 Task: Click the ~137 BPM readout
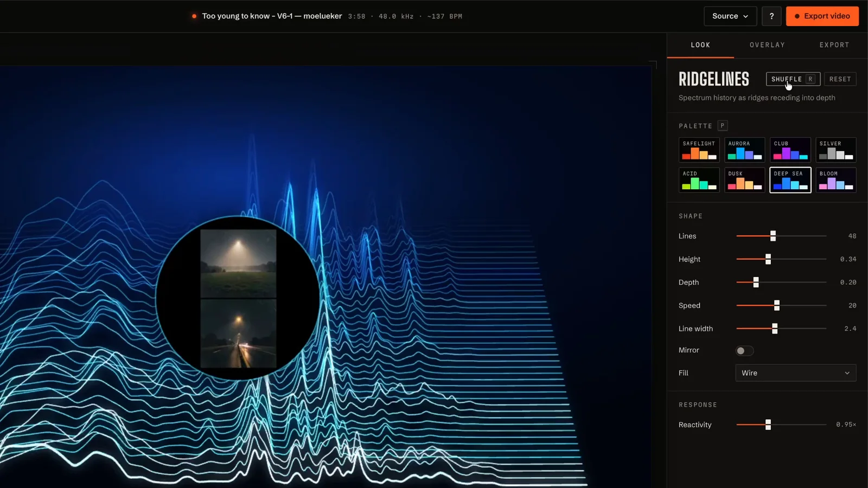445,17
